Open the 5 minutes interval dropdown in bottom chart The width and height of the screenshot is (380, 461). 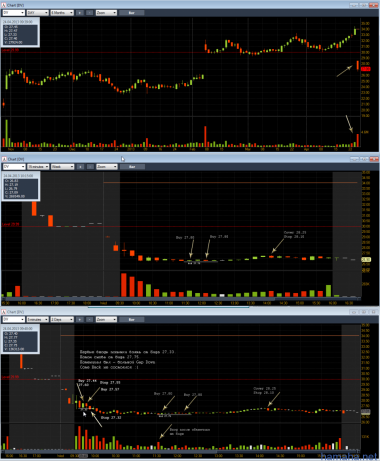pos(38,319)
